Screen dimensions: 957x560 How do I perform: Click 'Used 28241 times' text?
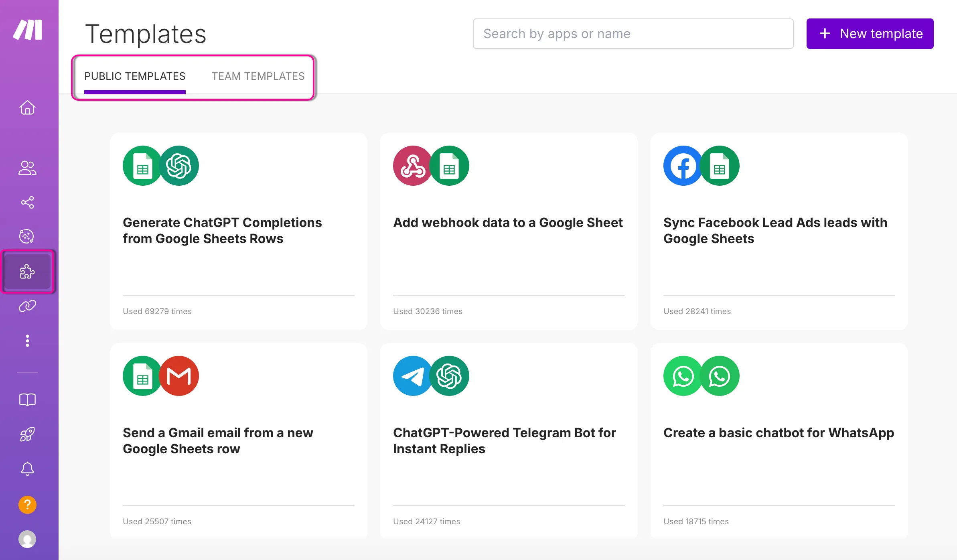697,311
